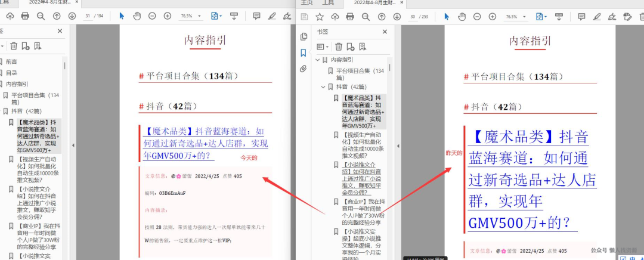Viewport: 644px width, 260px height.
Task: Open fit page options in right window
Action: [541, 17]
